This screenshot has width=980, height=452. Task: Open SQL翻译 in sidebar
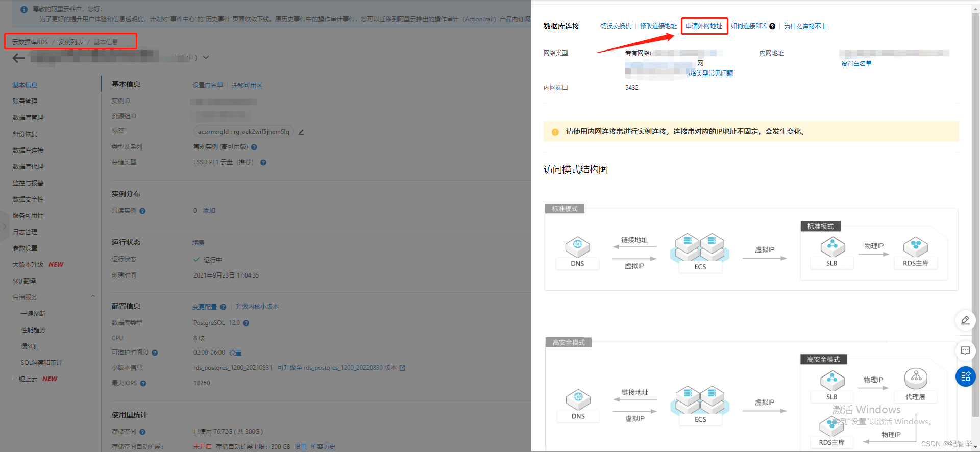pyautogui.click(x=24, y=281)
